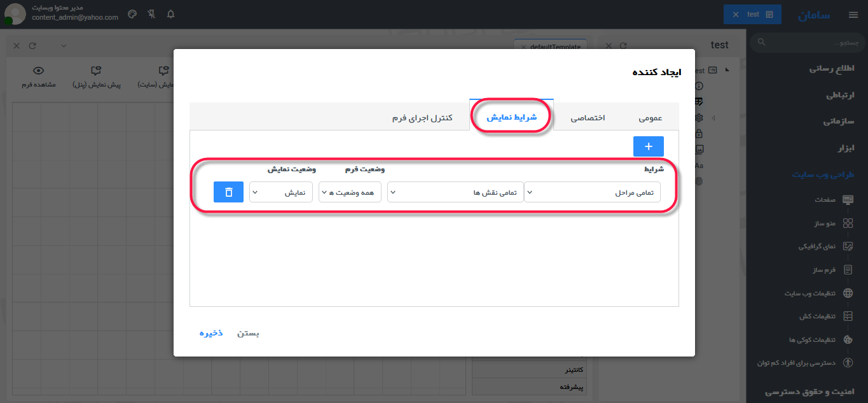This screenshot has height=403, width=868.
Task: Click the refresh icon in the left designer panel
Action: point(32,46)
